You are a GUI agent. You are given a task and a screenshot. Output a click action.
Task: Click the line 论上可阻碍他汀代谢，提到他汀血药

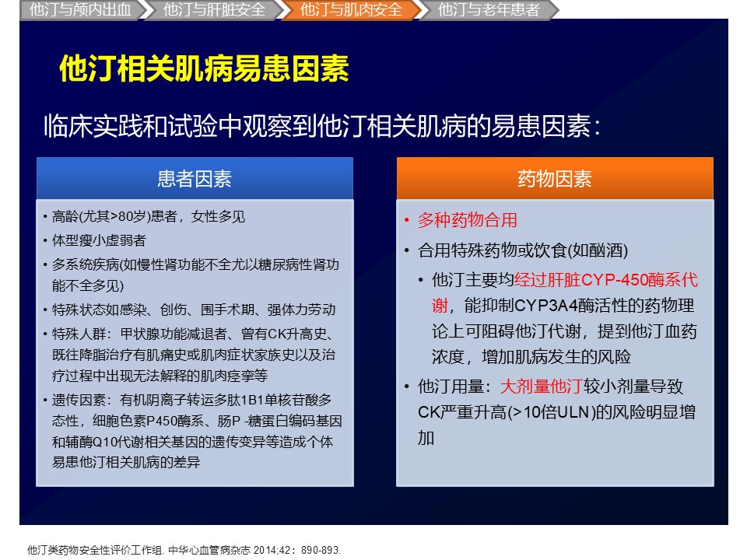tap(564, 331)
